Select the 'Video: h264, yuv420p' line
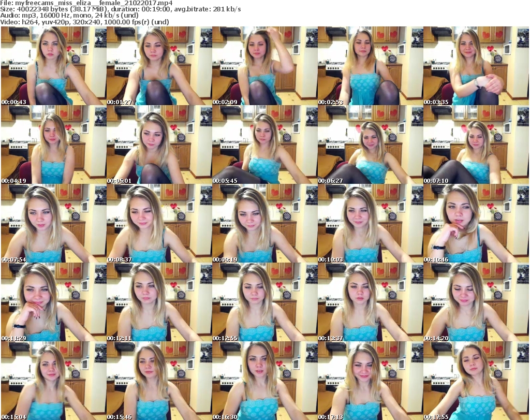 [85, 22]
